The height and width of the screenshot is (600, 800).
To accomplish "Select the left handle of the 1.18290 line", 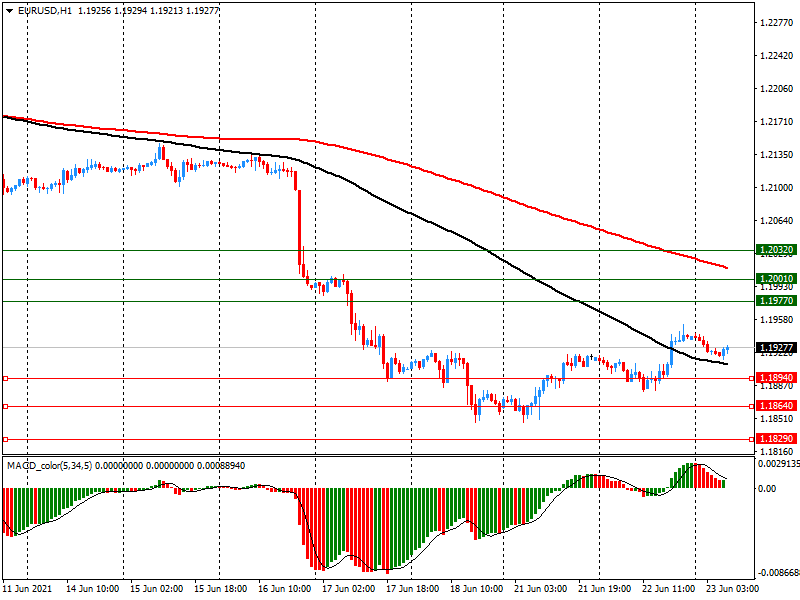I will [6, 439].
